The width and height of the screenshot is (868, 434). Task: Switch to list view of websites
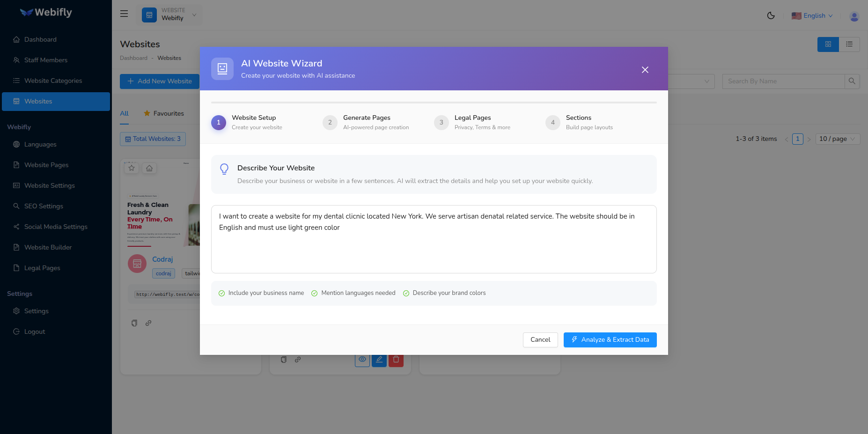(x=849, y=44)
